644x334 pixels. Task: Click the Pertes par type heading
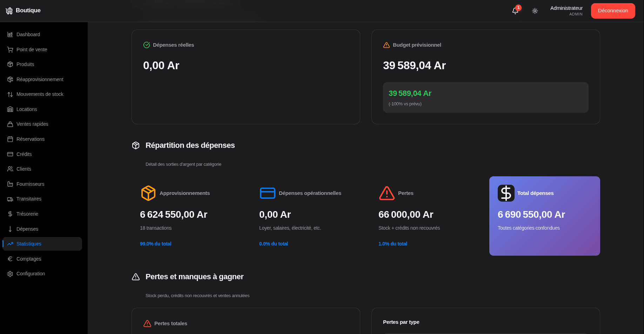pyautogui.click(x=401, y=322)
